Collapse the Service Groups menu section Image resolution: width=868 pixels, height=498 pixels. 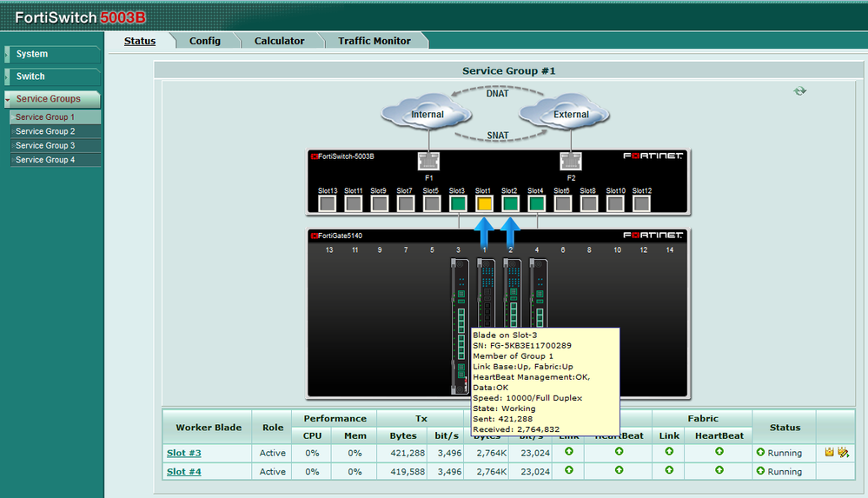52,99
